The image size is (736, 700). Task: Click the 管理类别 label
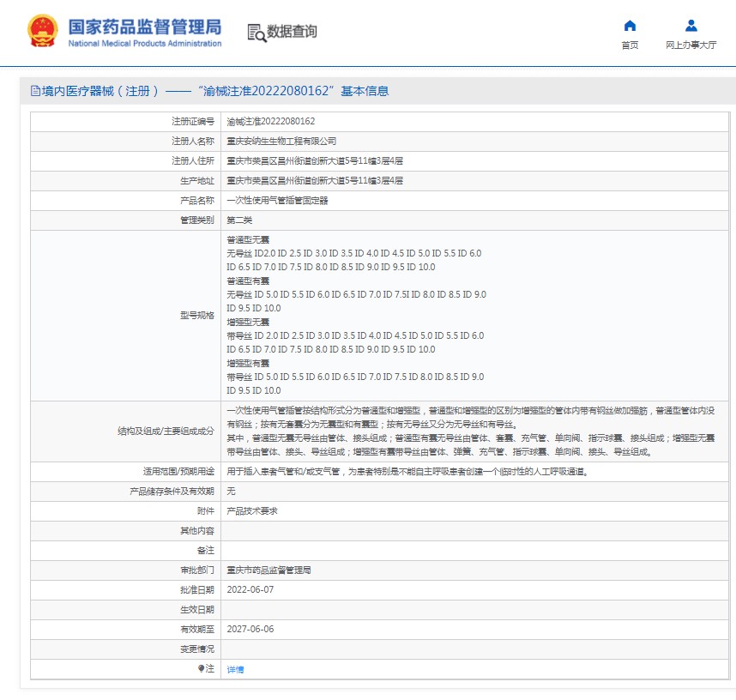pyautogui.click(x=197, y=220)
